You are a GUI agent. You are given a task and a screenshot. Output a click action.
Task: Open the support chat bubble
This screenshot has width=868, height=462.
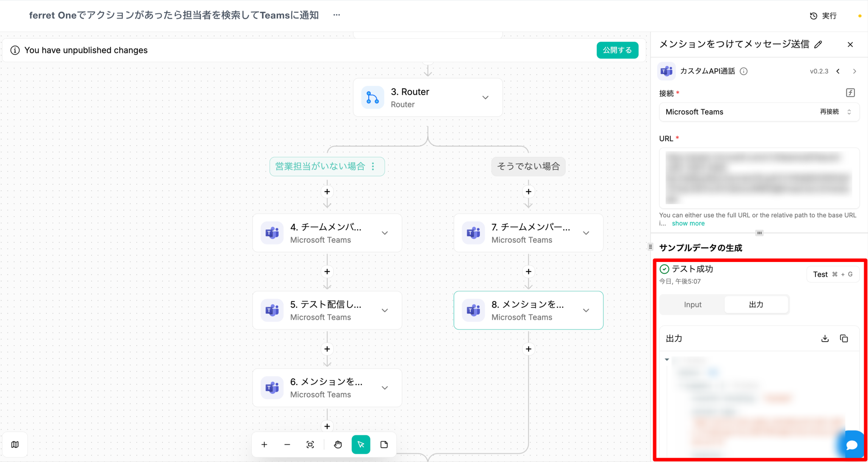pos(851,445)
